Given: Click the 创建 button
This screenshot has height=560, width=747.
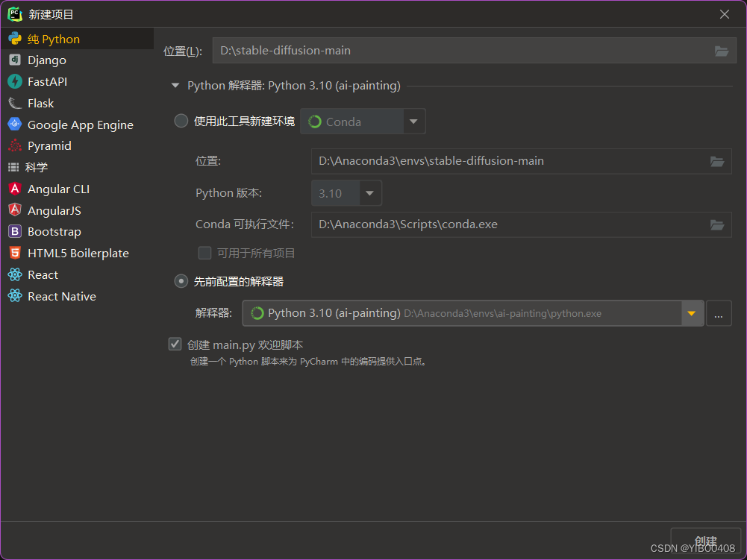Looking at the screenshot, I should point(705,541).
